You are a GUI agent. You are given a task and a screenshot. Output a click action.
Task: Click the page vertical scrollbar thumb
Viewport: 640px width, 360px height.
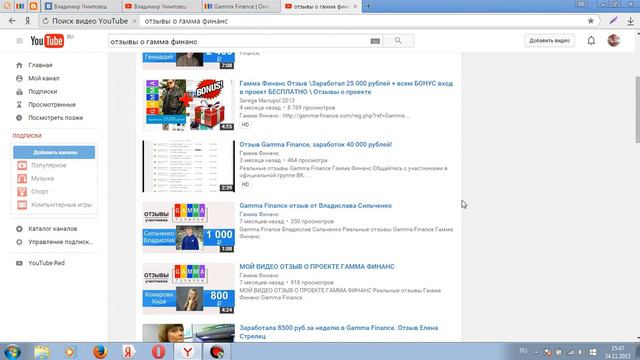[637, 109]
